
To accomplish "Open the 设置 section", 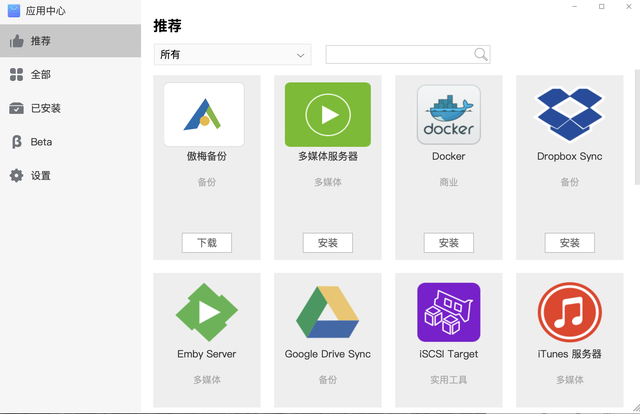I will (70, 176).
